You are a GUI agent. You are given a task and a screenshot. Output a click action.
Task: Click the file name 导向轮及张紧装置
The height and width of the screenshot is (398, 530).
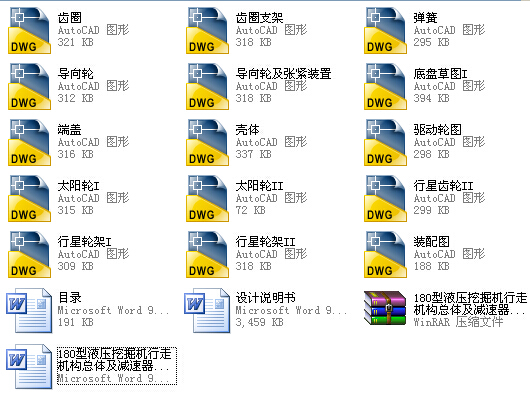(283, 74)
